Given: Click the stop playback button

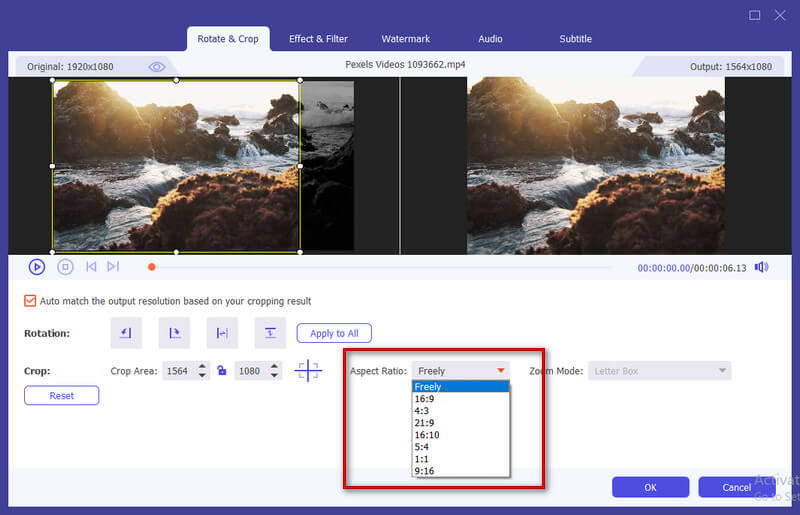Looking at the screenshot, I should [x=65, y=267].
